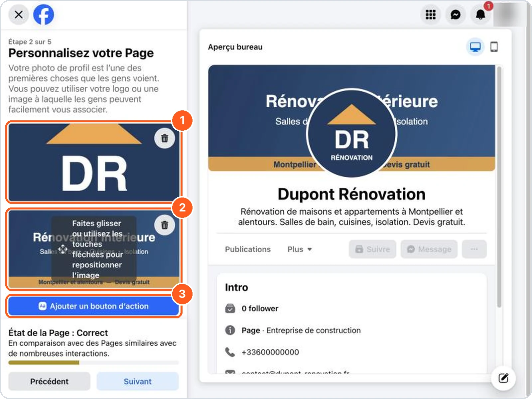532x399 pixels.
Task: Close the page setup with the X icon
Action: (19, 15)
